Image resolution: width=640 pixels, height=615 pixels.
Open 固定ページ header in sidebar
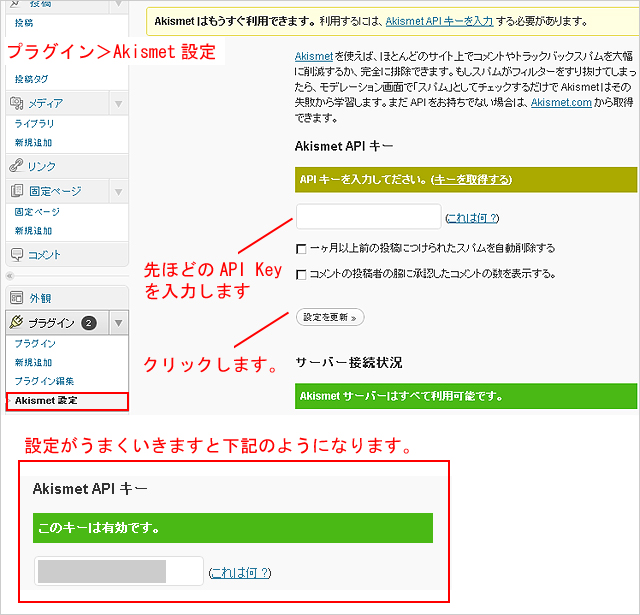pyautogui.click(x=56, y=191)
